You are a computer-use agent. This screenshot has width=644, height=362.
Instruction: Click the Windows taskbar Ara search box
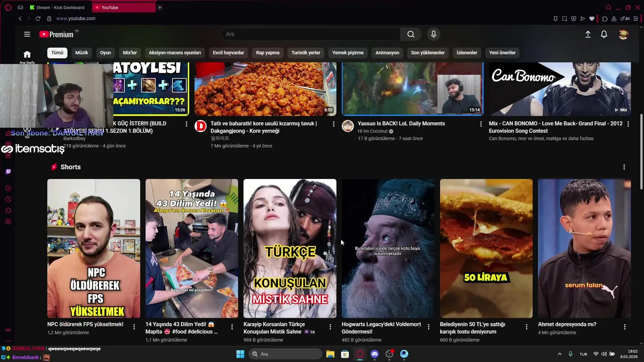tap(285, 354)
